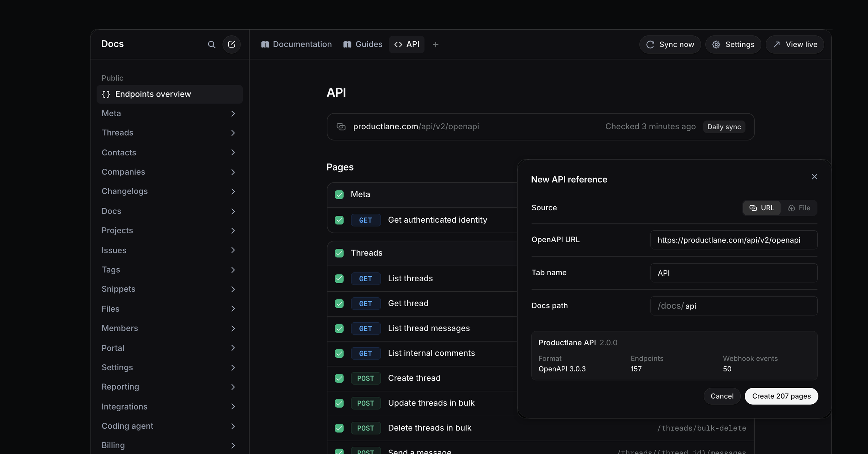Uncheck Get authenticated identity checkbox
Viewport: 868px width, 454px height.
tap(339, 220)
